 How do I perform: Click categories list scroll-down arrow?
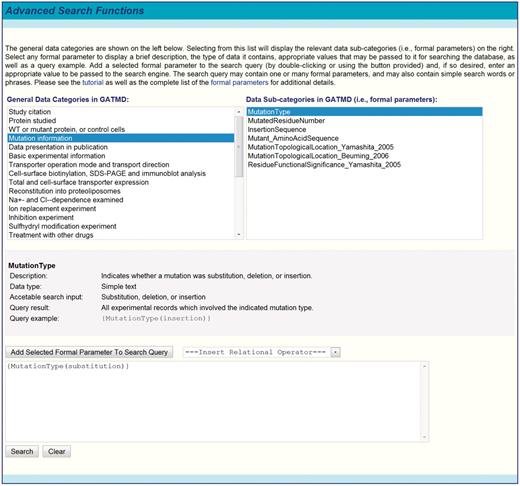tap(239, 235)
